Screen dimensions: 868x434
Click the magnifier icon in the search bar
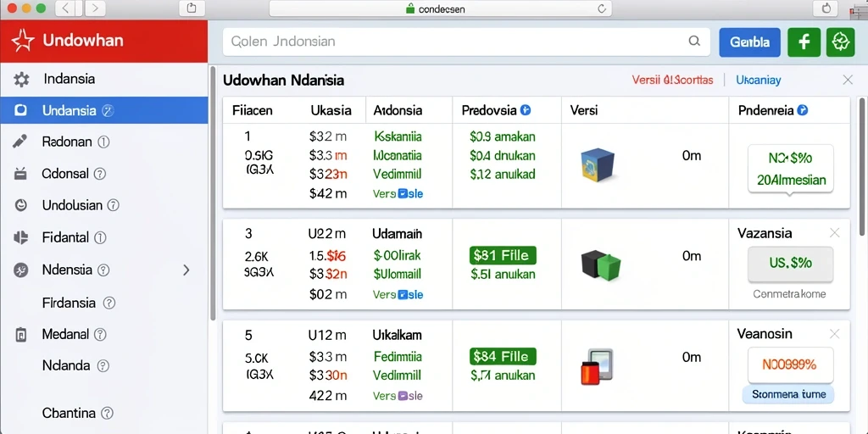[693, 41]
